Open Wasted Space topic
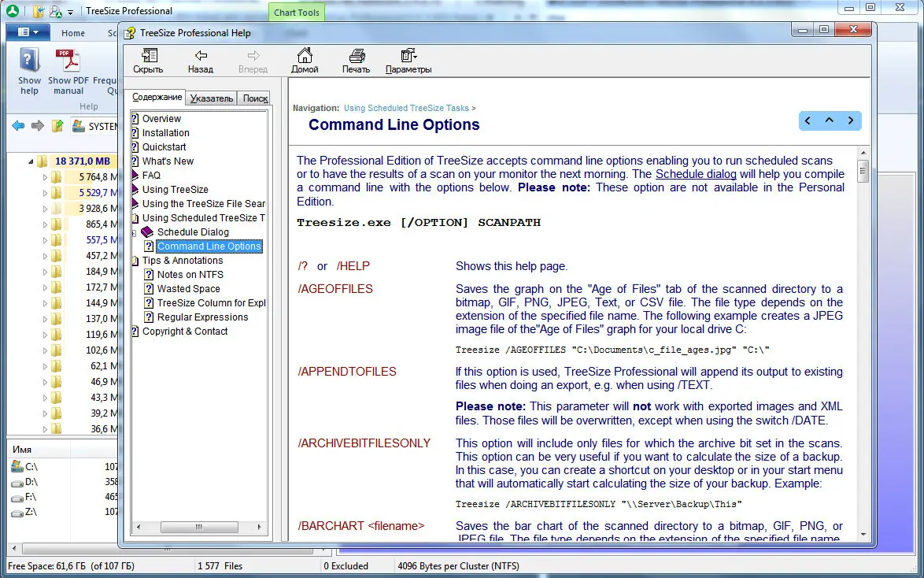Screen dimensions: 924x578 (x=189, y=288)
